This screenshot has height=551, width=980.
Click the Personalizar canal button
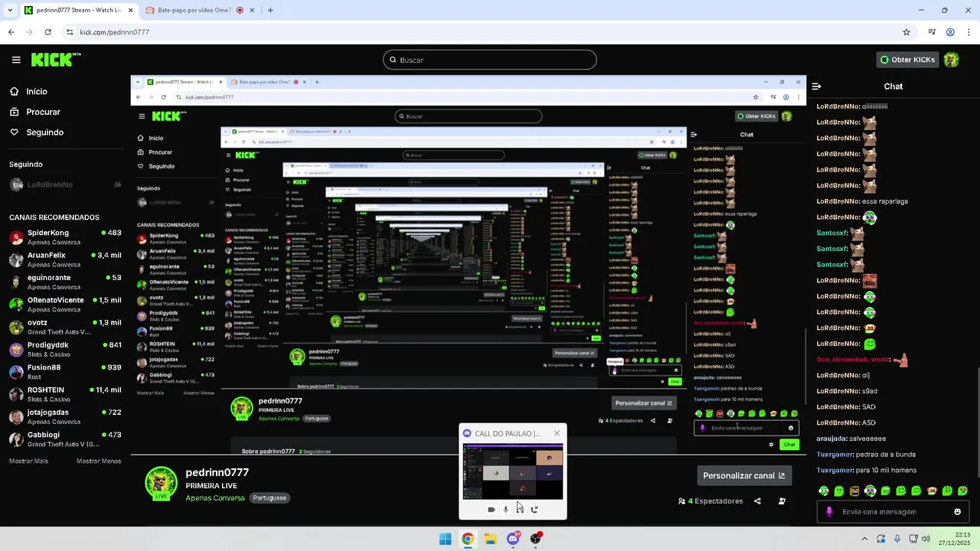(743, 475)
